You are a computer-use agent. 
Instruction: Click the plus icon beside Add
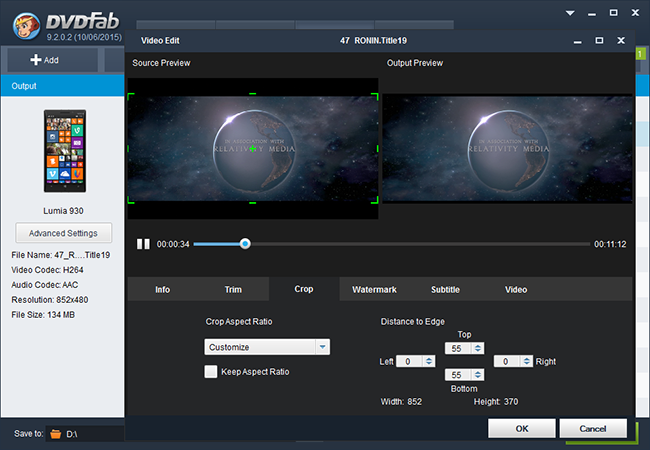[36, 60]
